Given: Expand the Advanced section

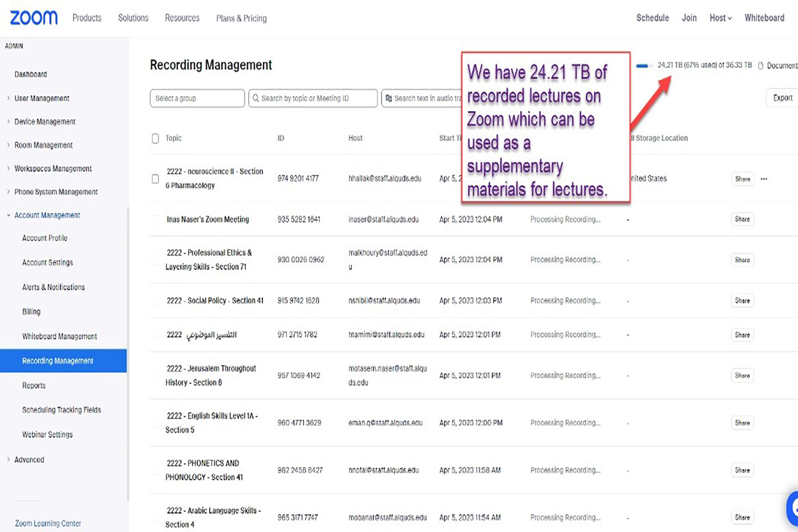Looking at the screenshot, I should click(x=29, y=460).
